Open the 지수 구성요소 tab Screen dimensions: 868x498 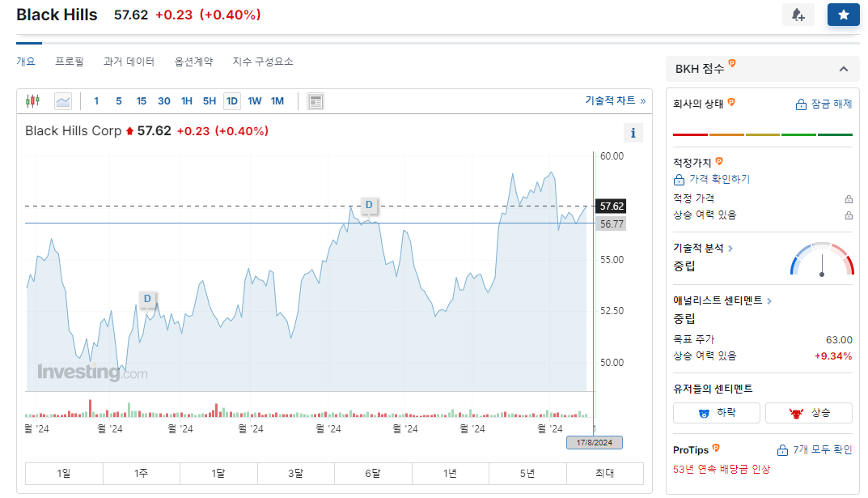(263, 62)
